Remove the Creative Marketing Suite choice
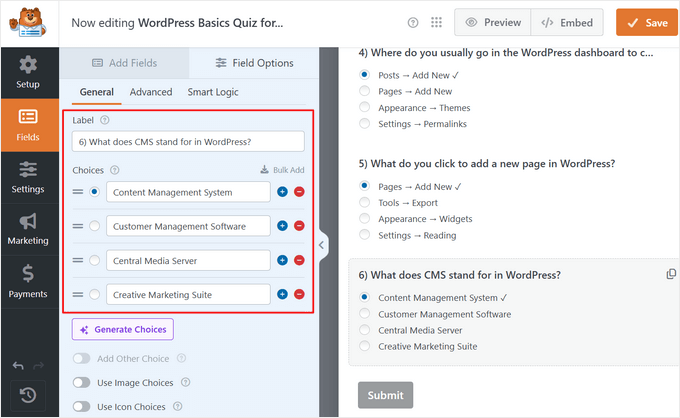This screenshot has width=680, height=418. point(299,294)
